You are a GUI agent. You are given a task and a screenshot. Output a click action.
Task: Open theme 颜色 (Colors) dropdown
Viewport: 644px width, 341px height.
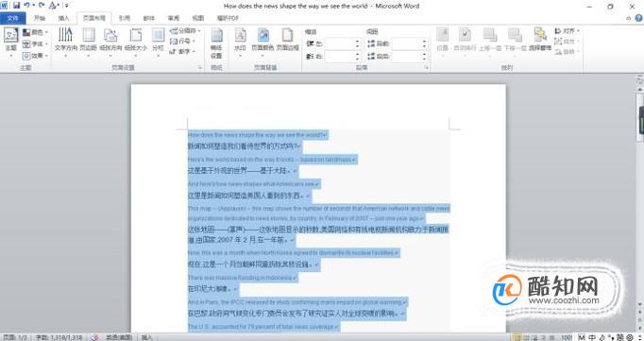click(x=35, y=32)
